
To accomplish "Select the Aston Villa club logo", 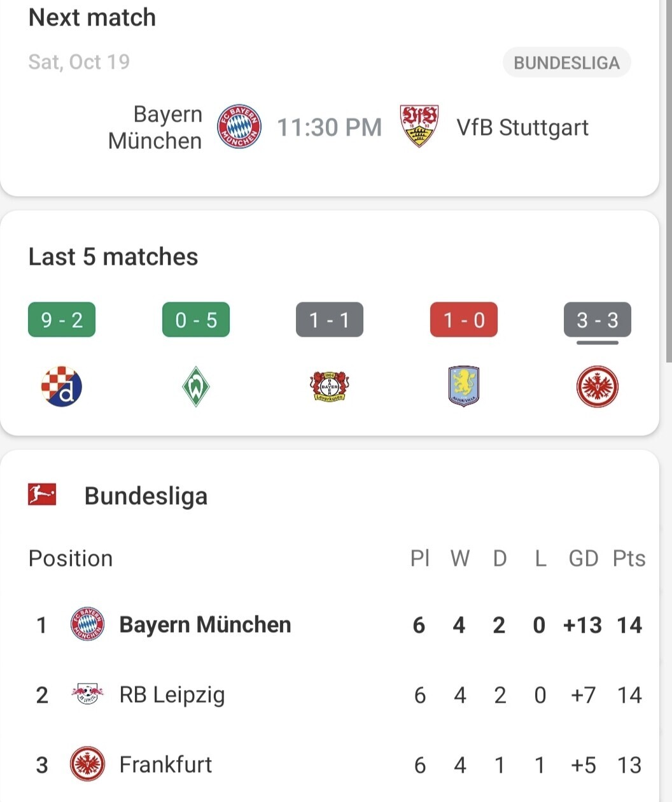I will click(x=463, y=386).
